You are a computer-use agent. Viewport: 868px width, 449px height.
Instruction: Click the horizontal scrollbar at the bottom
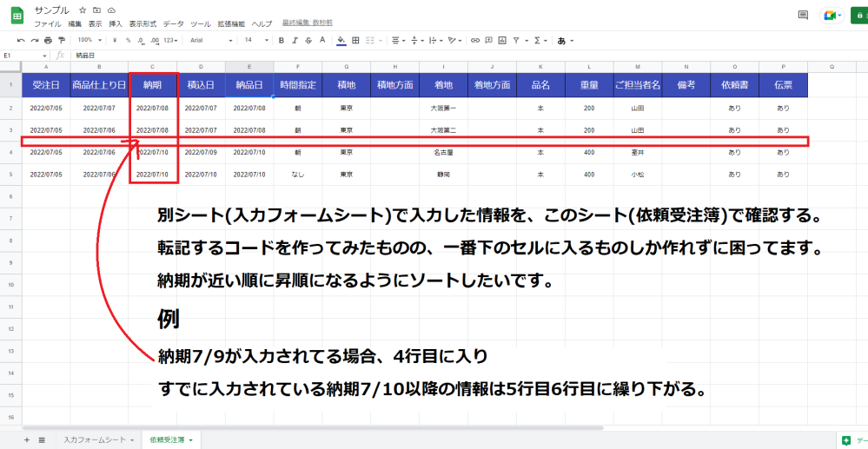point(313,428)
